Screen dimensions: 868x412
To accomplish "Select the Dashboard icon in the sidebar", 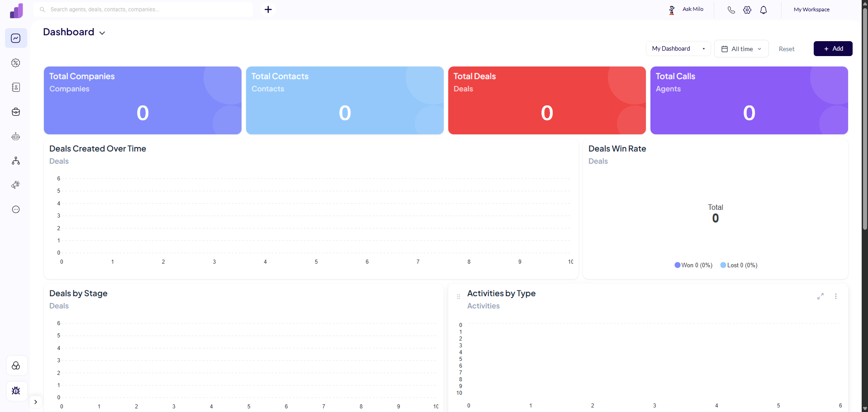I will (x=16, y=38).
